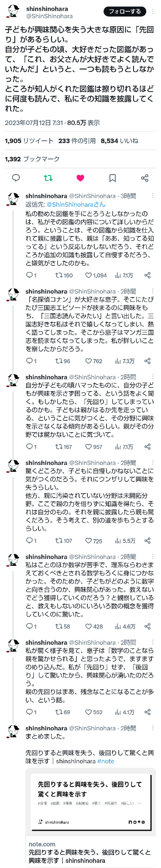Click the フォローする follow button
Viewport: 161px width, 868px height.
pos(125,12)
